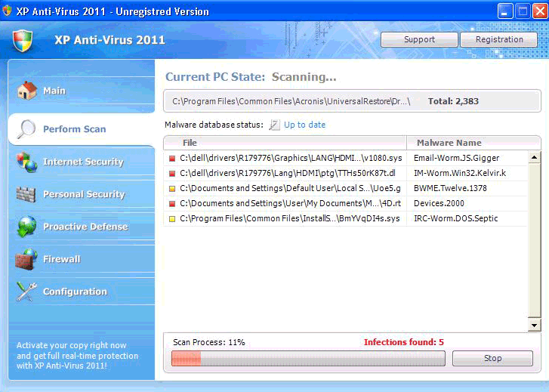Screen dimensions: 549x392
Task: Click the Firewall icon in sidebar
Action: [x=27, y=259]
